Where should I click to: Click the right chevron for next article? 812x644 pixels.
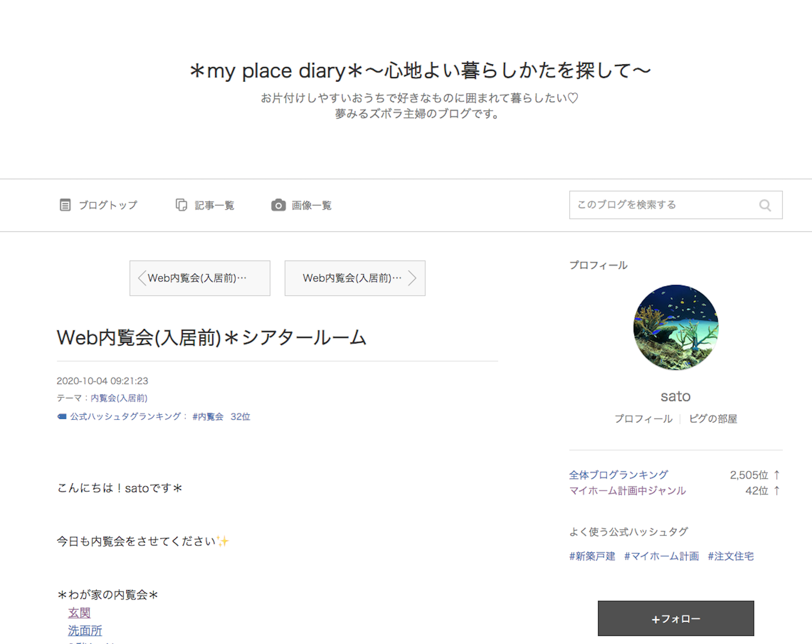tap(412, 278)
